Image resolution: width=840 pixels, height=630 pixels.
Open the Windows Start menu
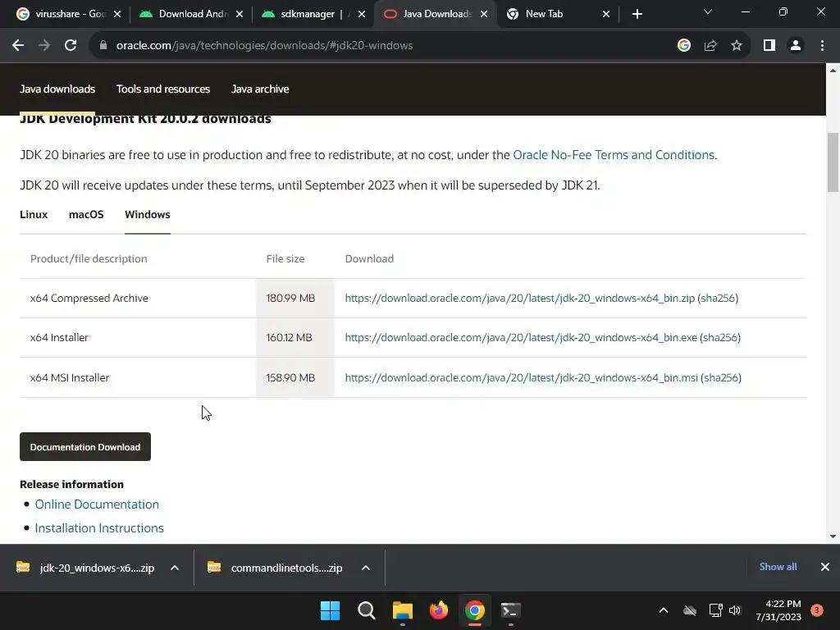click(330, 610)
